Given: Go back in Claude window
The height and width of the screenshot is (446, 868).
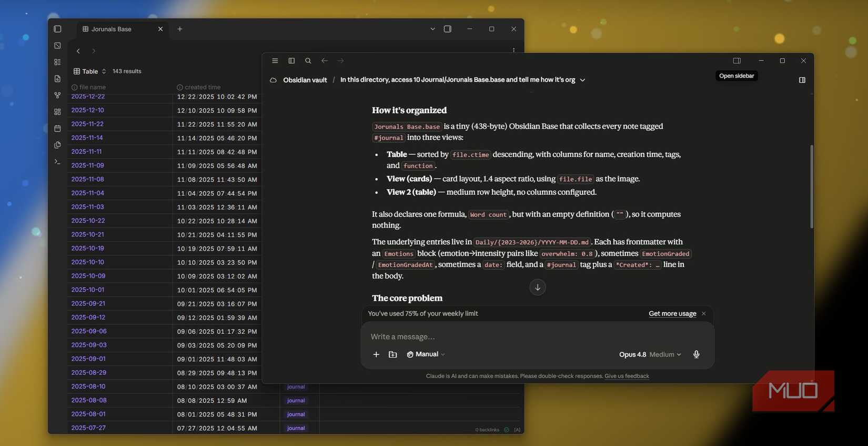Looking at the screenshot, I should [x=325, y=61].
